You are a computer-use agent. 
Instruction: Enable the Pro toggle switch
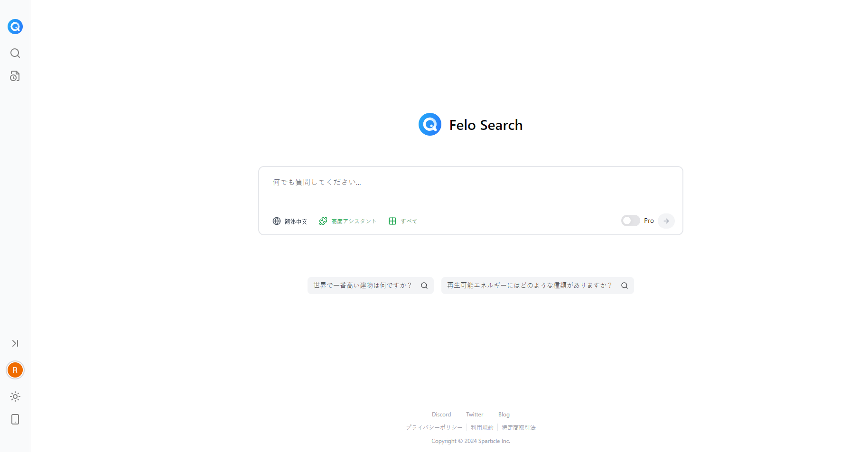[630, 221]
